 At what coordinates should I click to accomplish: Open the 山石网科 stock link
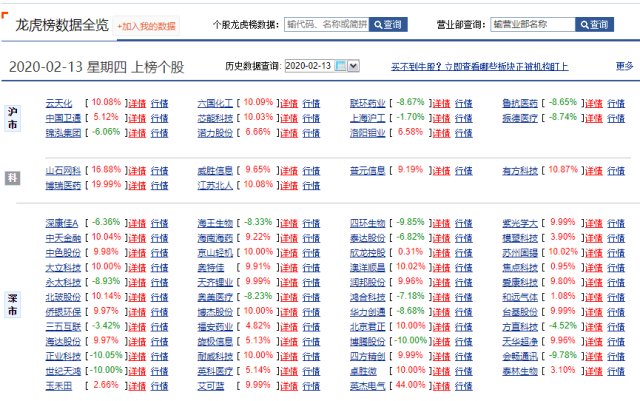[63, 171]
